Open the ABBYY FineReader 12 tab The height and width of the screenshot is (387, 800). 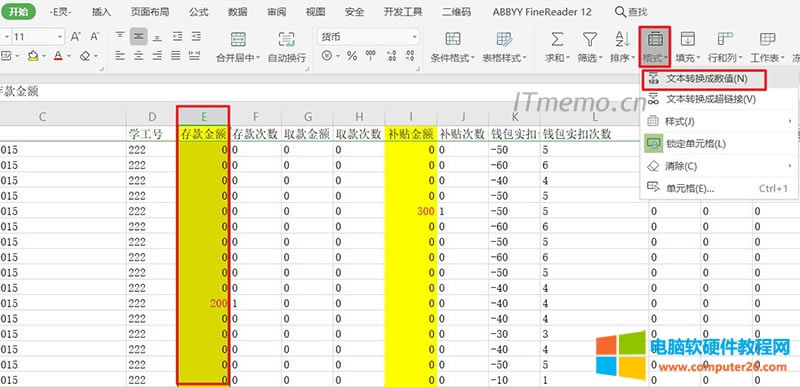pyautogui.click(x=542, y=12)
